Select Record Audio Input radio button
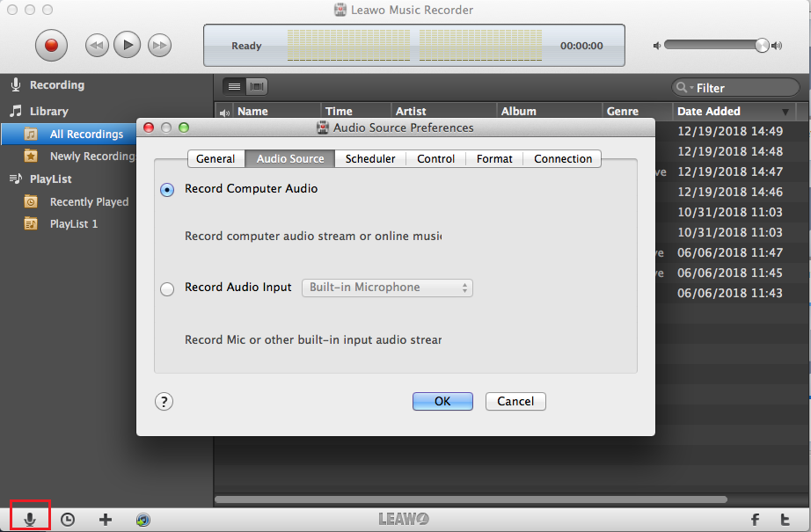Image resolution: width=811 pixels, height=532 pixels. (167, 288)
